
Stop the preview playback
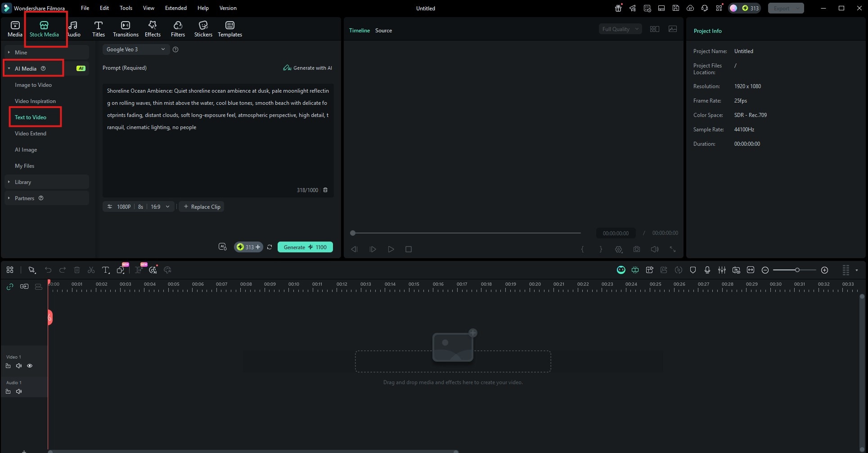(409, 249)
